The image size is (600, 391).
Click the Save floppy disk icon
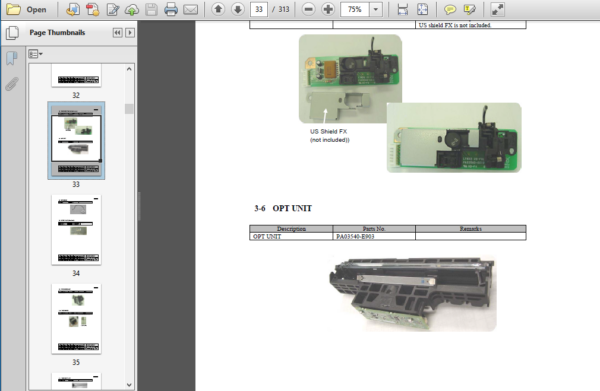click(x=151, y=9)
